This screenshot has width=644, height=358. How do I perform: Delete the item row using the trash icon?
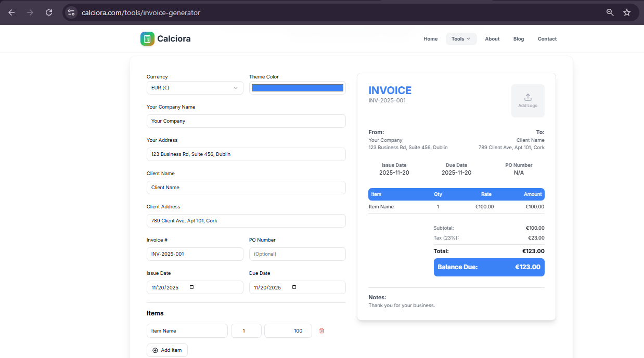click(321, 330)
